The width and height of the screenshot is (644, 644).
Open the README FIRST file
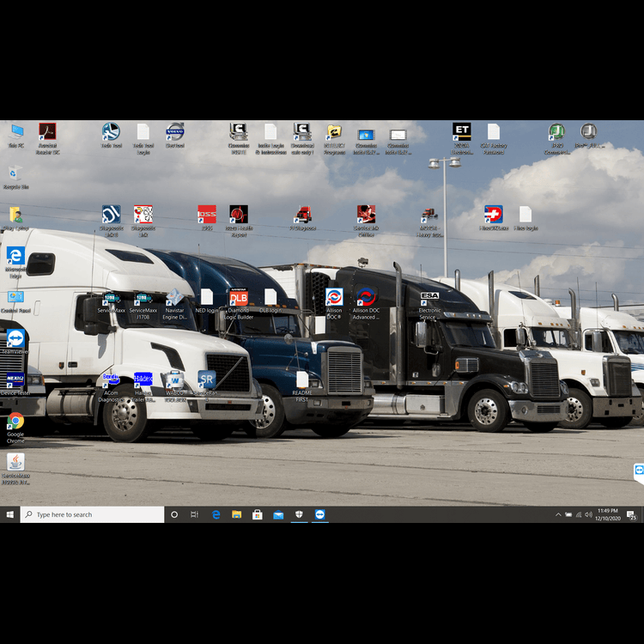302,387
